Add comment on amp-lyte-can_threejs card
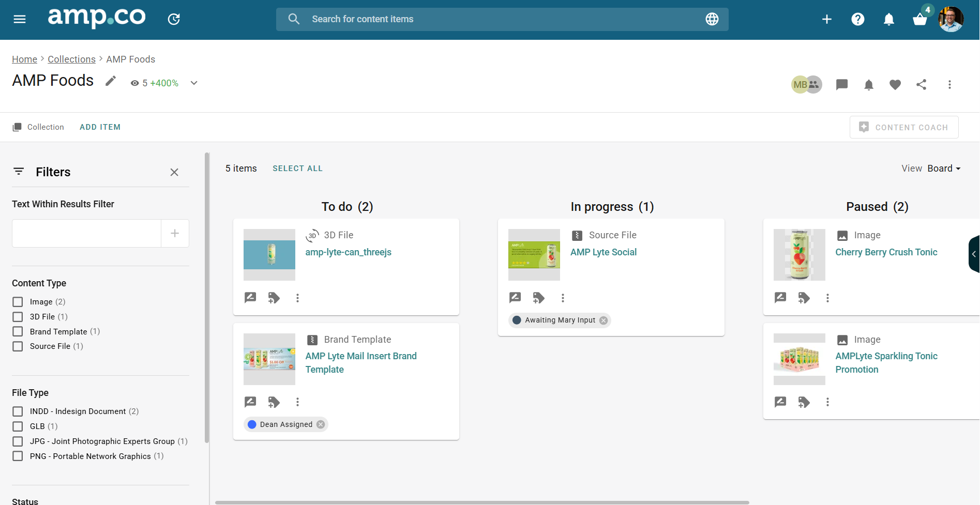 pos(250,298)
